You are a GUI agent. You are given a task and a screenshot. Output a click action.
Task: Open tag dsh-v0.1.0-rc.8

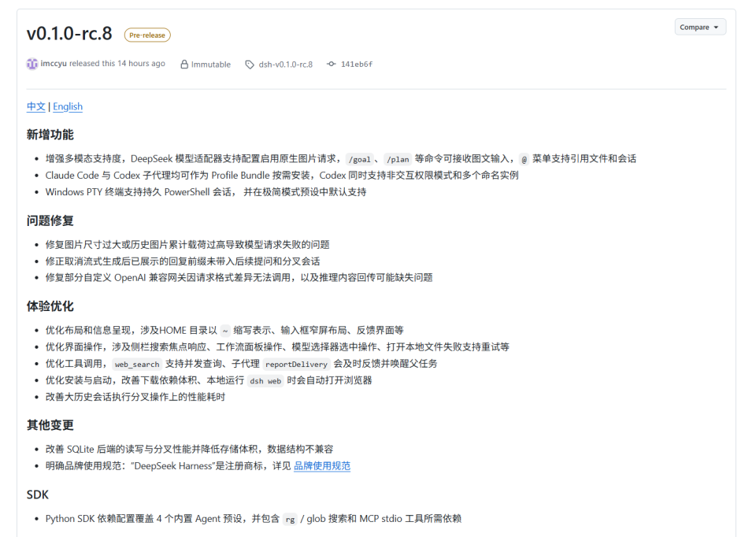point(285,64)
